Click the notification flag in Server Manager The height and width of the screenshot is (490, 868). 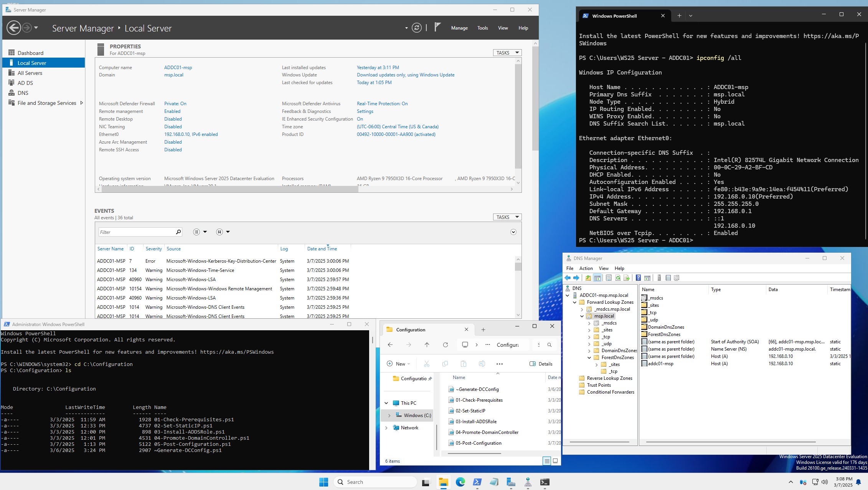437,28
